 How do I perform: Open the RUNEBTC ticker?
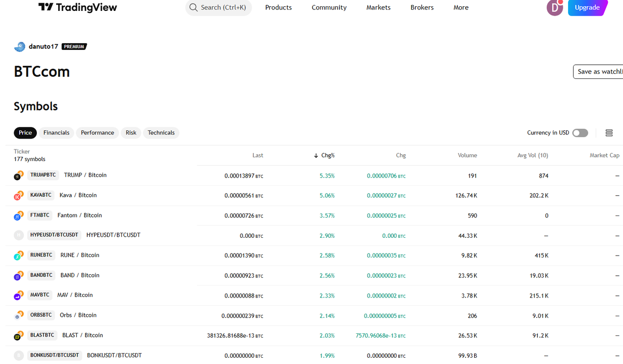[42, 255]
